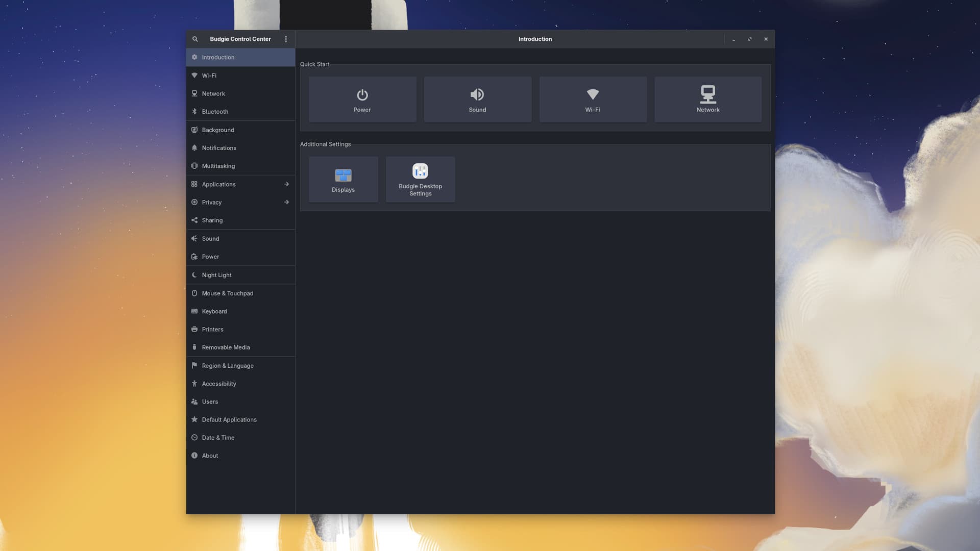Select the Multitasking icon in the sidebar
The image size is (980, 551).
(194, 166)
